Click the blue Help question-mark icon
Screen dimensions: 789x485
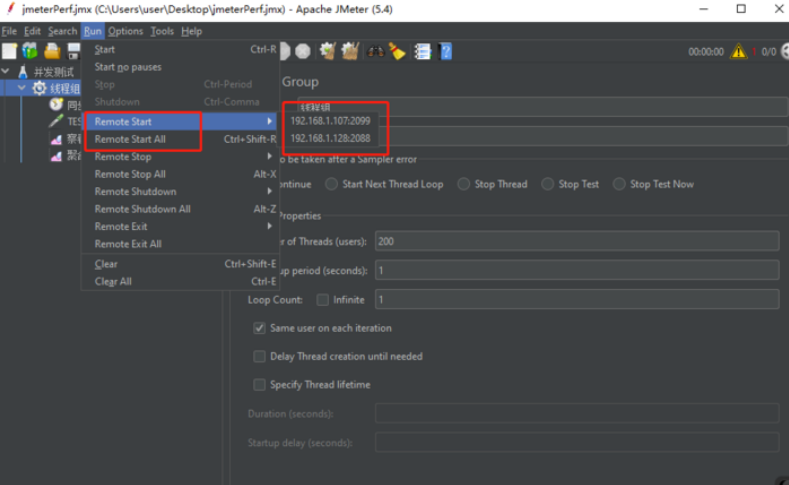point(446,51)
